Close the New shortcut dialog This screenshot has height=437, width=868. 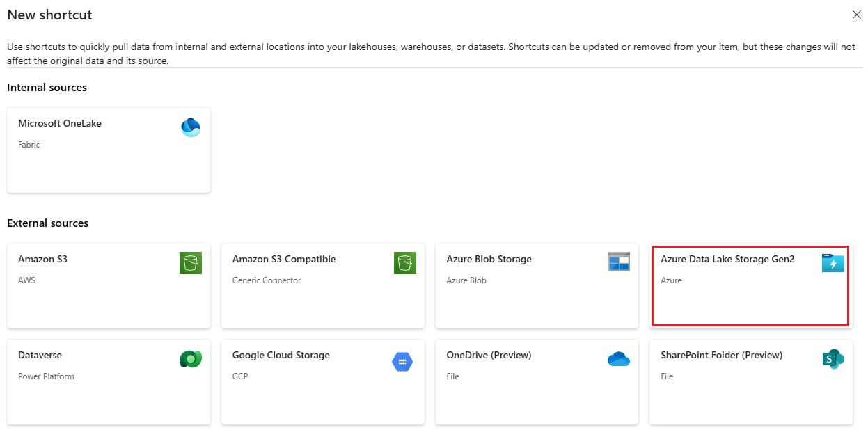(857, 15)
